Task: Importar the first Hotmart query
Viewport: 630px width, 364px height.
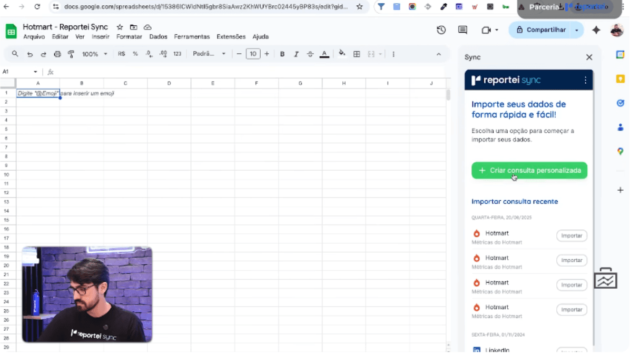Action: point(572,235)
